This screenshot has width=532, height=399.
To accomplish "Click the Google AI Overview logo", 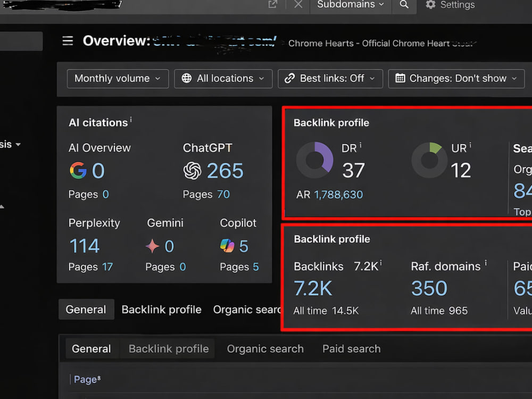I will point(78,170).
